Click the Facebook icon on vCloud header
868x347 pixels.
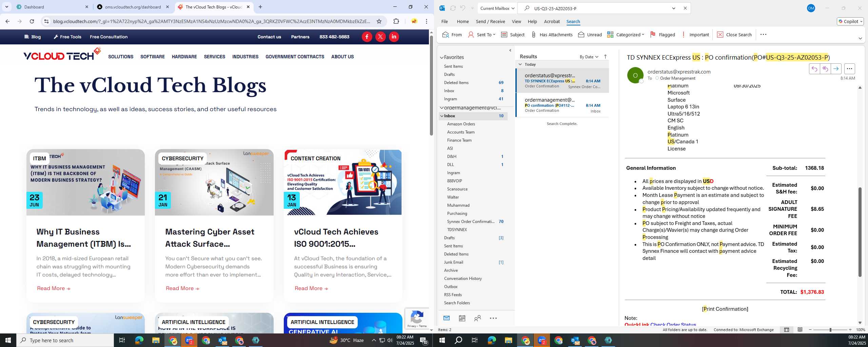[367, 37]
